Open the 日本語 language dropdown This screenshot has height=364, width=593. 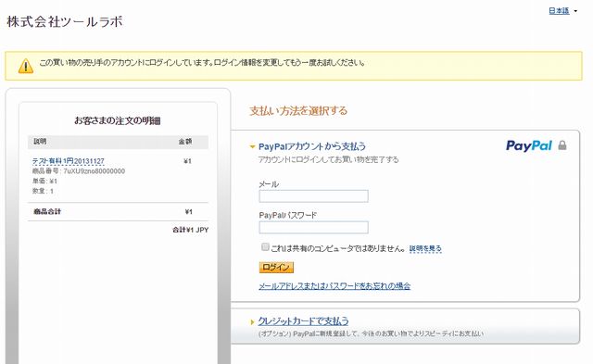(562, 11)
